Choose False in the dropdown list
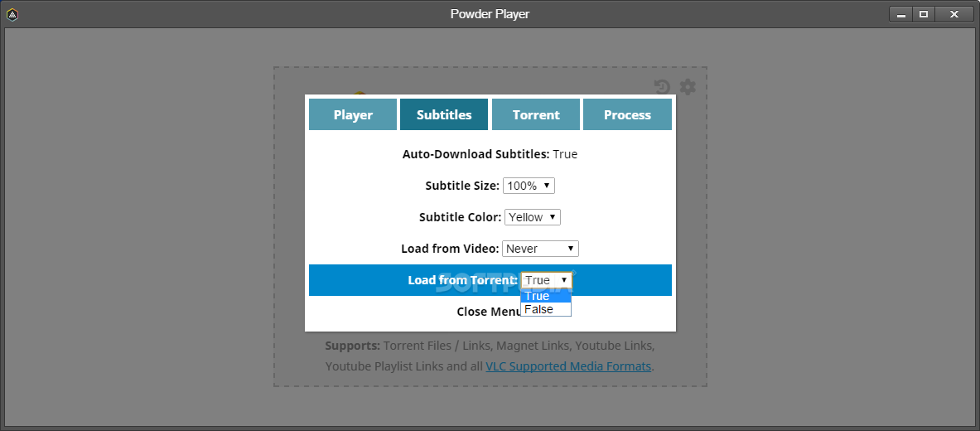This screenshot has height=431, width=980. pyautogui.click(x=546, y=309)
